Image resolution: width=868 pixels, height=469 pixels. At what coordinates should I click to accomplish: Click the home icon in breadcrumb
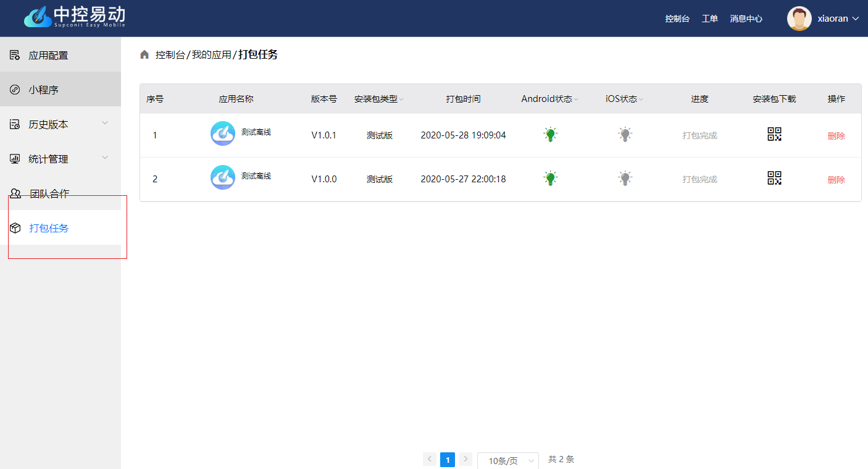(144, 54)
